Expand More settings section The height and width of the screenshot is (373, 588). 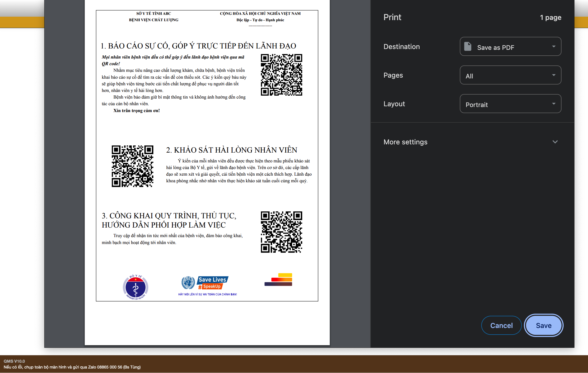coord(405,142)
